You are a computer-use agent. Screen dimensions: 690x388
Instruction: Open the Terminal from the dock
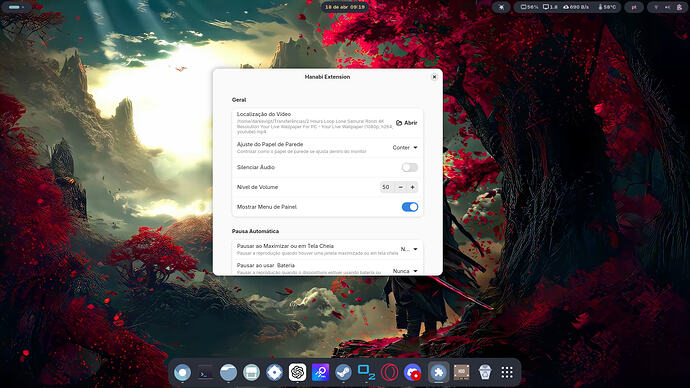click(x=206, y=373)
